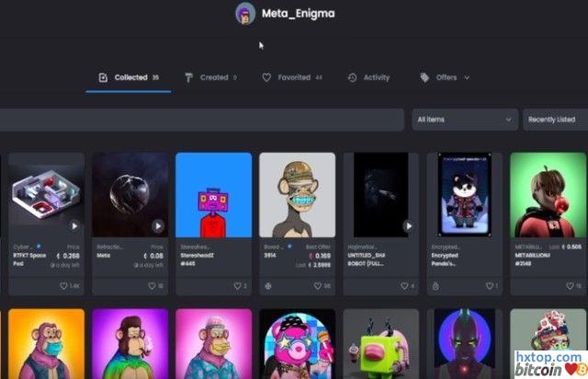Select the Collected tab

129,78
